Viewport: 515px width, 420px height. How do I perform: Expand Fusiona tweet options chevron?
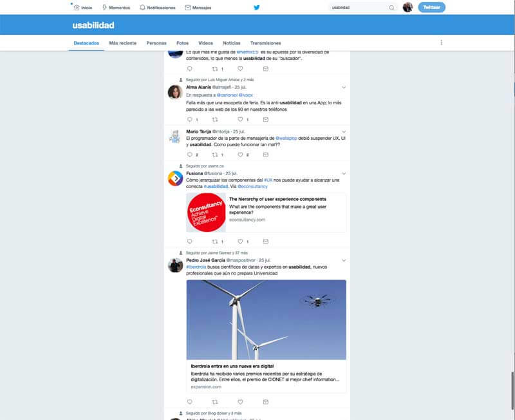pos(344,173)
